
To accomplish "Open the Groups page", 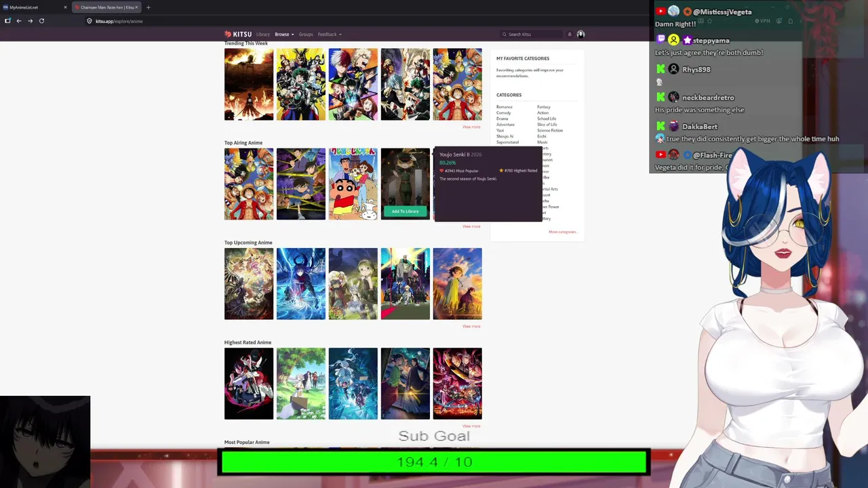I will (306, 35).
